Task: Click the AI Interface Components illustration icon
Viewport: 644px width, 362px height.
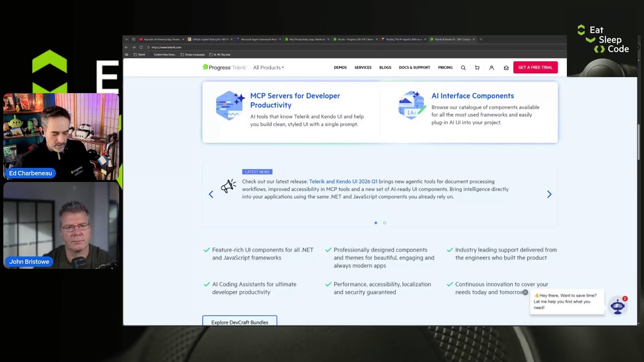Action: [412, 105]
